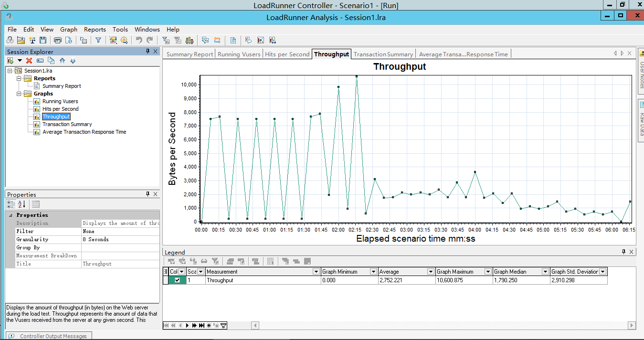Click the Graph Maximum value 10,600.875
The image size is (644, 340).
tap(464, 280)
